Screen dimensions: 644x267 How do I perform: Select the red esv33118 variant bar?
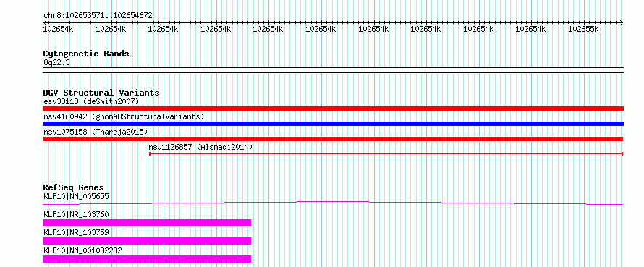[x=333, y=109]
